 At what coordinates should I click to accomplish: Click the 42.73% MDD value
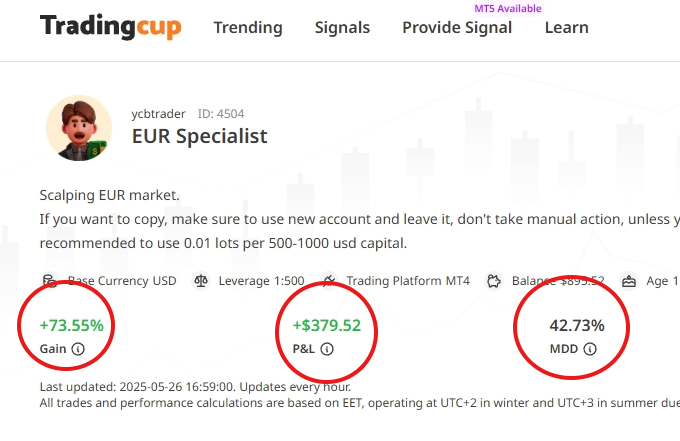click(577, 325)
